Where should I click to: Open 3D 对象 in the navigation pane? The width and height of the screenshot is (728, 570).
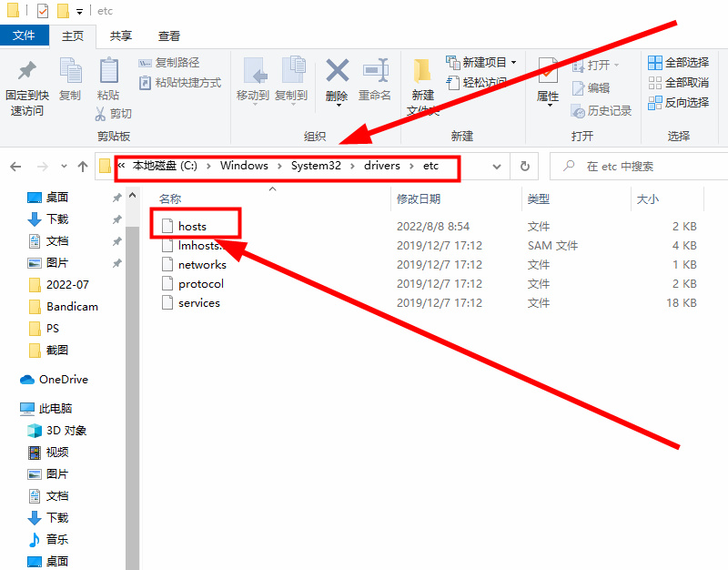pos(66,430)
